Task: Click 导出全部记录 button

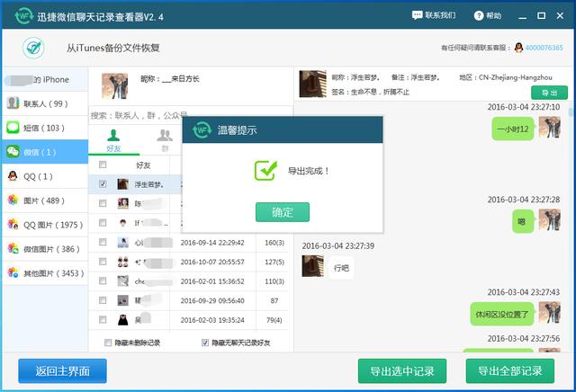Action: tap(510, 371)
